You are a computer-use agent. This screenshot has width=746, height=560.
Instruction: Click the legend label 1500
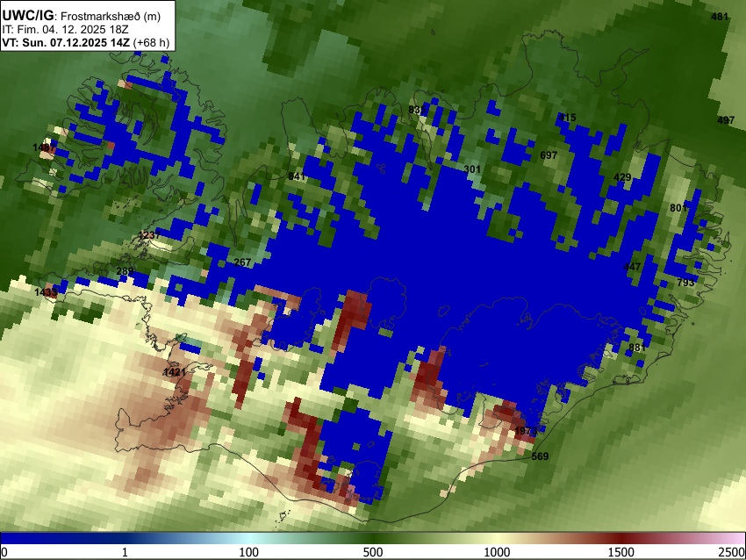click(620, 552)
